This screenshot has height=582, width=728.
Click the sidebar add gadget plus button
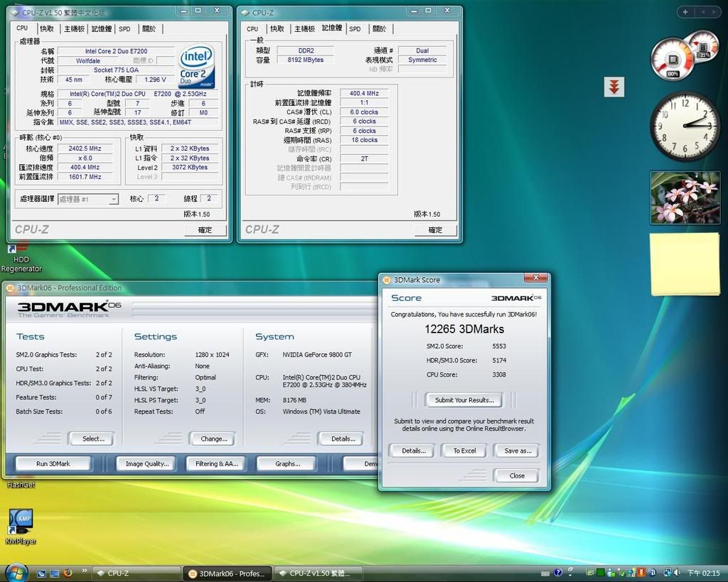pos(685,12)
